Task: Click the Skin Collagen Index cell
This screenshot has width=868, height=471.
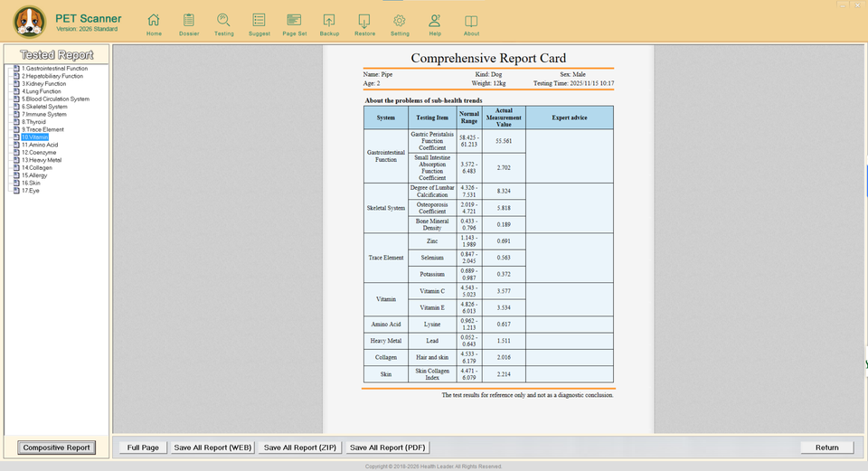Action: click(x=432, y=374)
